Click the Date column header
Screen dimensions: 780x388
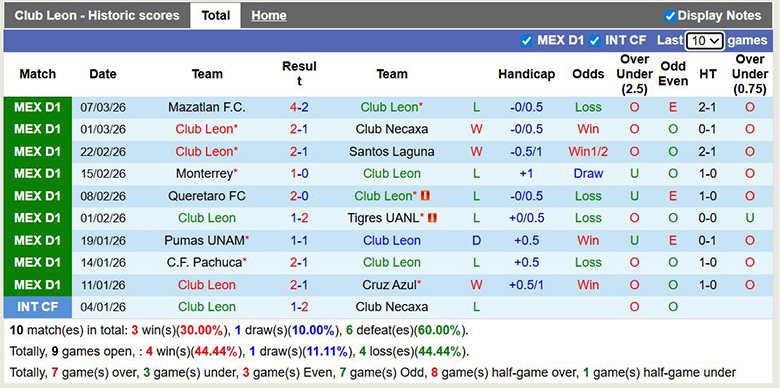click(102, 74)
